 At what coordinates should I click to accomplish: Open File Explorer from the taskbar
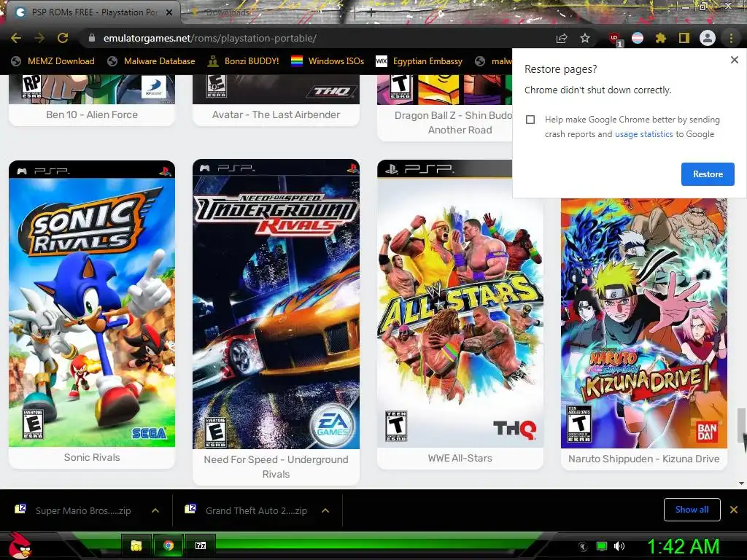[136, 545]
